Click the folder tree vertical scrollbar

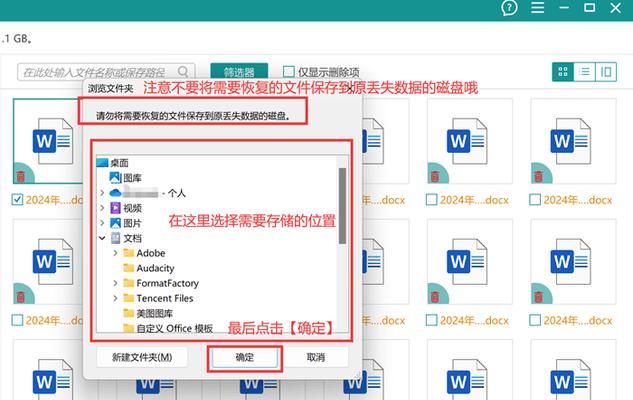pyautogui.click(x=342, y=206)
